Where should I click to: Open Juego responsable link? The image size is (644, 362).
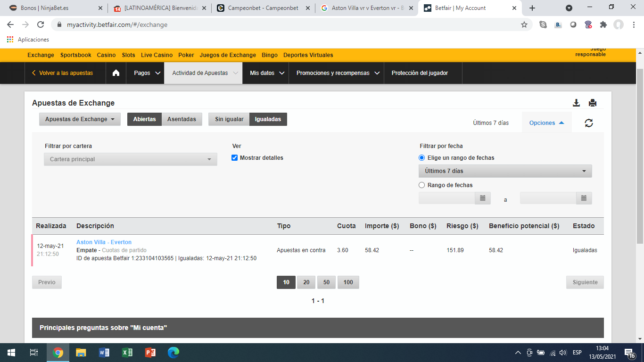tap(590, 51)
